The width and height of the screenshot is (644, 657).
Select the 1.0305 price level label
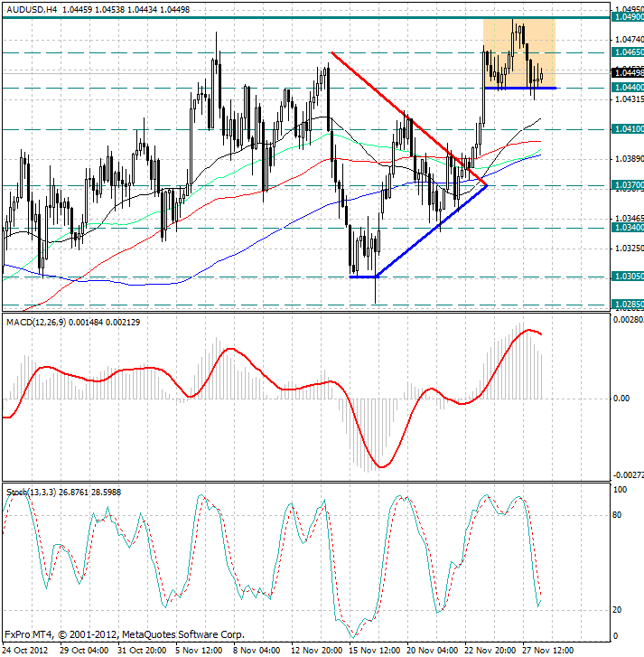[x=627, y=277]
